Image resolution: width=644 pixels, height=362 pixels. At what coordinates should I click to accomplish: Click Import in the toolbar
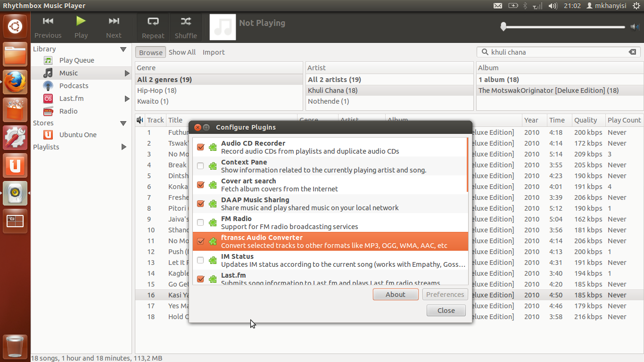(x=214, y=52)
